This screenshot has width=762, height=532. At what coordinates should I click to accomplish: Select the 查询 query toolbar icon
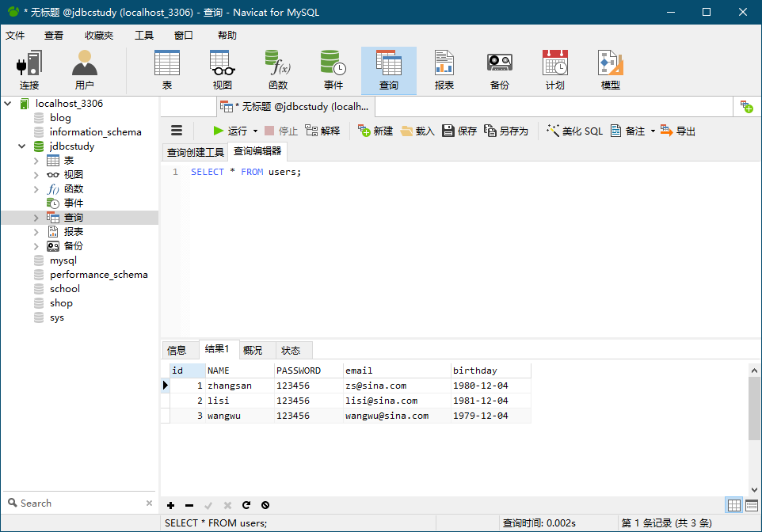(389, 70)
